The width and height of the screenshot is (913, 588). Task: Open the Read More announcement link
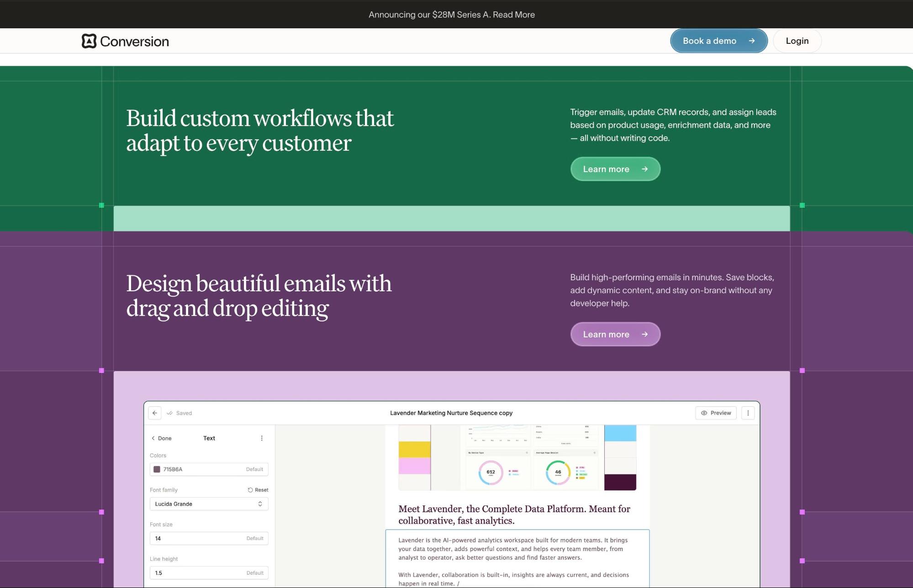pos(513,15)
